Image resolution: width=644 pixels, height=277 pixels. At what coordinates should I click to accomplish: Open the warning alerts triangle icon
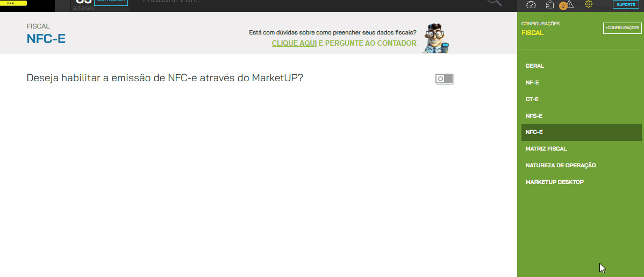(570, 4)
